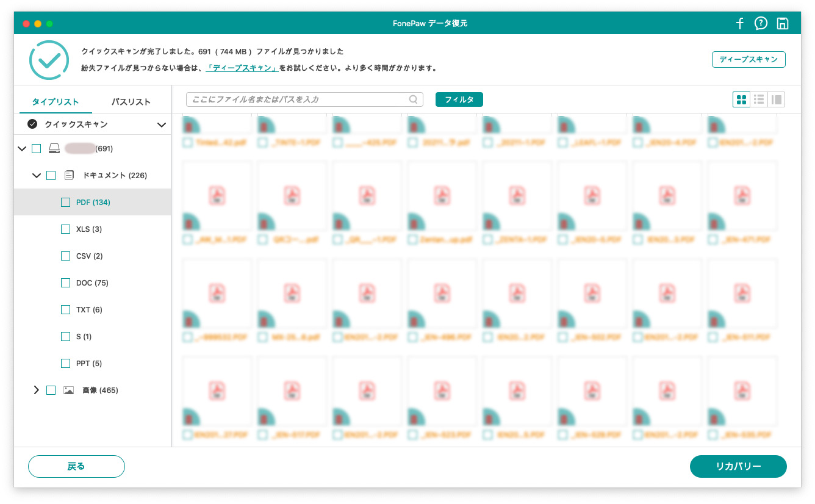This screenshot has height=504, width=815.
Task: Click the document icon beside ドキュメント
Action: click(x=69, y=175)
